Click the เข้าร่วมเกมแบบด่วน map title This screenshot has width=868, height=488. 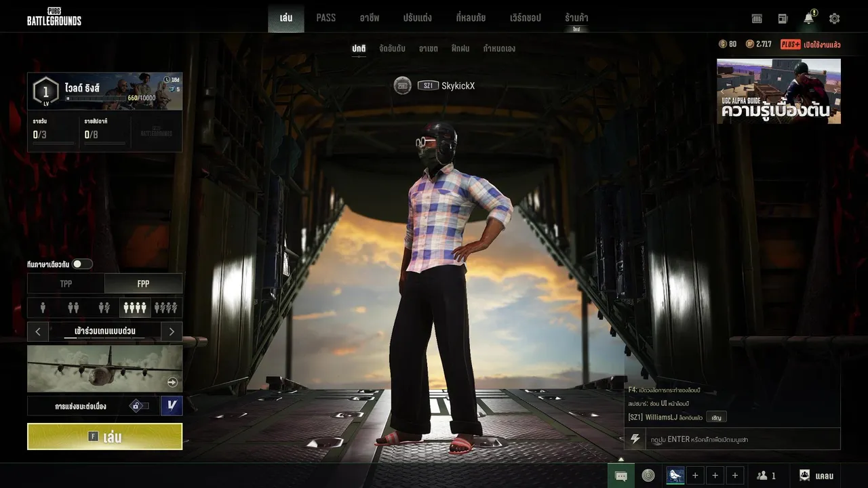pyautogui.click(x=105, y=331)
